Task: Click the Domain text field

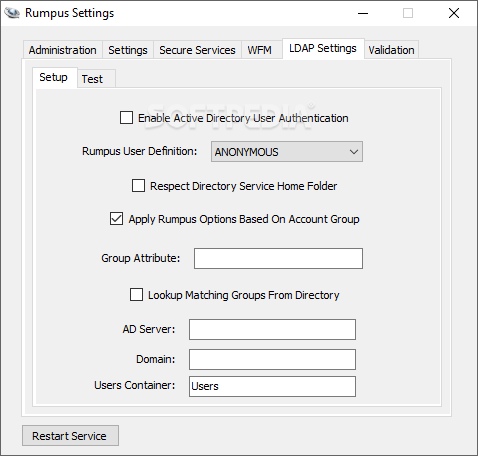Action: pos(272,359)
